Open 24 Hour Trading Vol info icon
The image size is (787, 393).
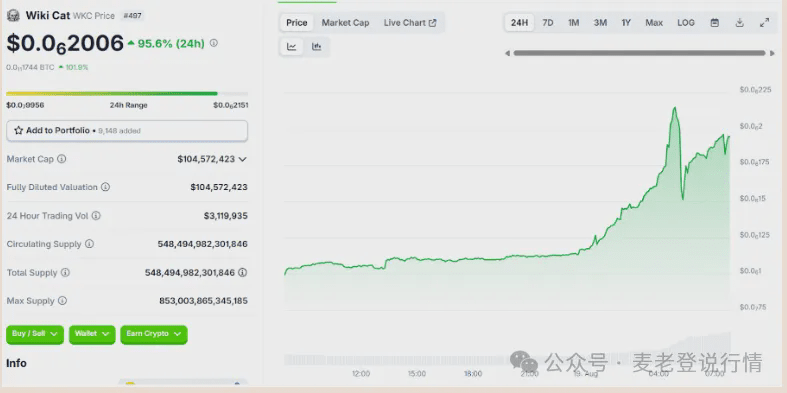[x=96, y=216]
